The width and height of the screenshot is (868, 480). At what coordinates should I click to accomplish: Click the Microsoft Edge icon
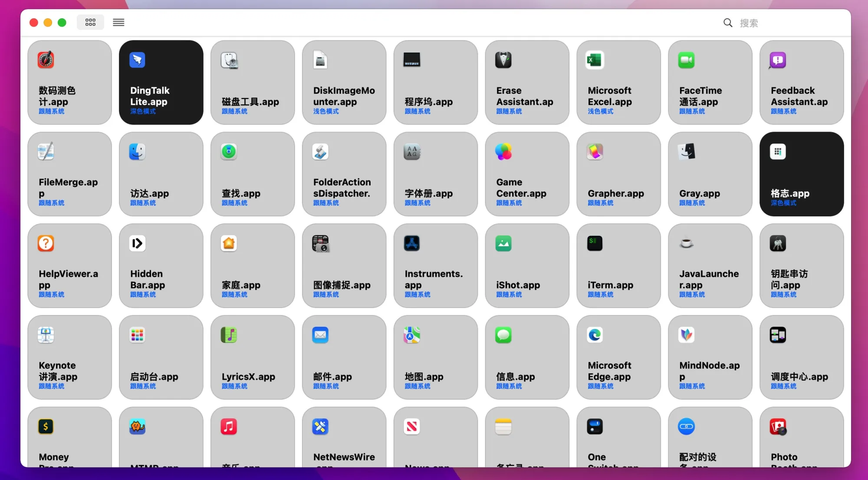(595, 335)
